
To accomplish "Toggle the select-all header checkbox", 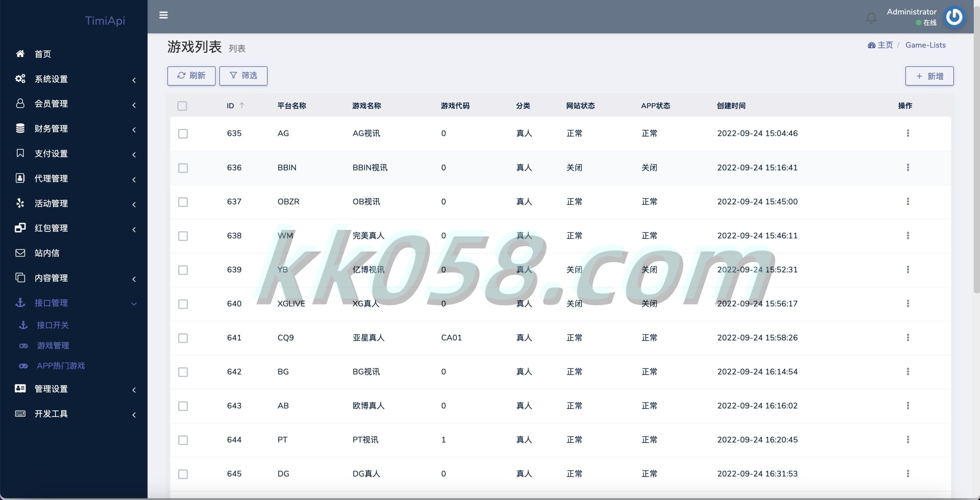I will coord(182,106).
